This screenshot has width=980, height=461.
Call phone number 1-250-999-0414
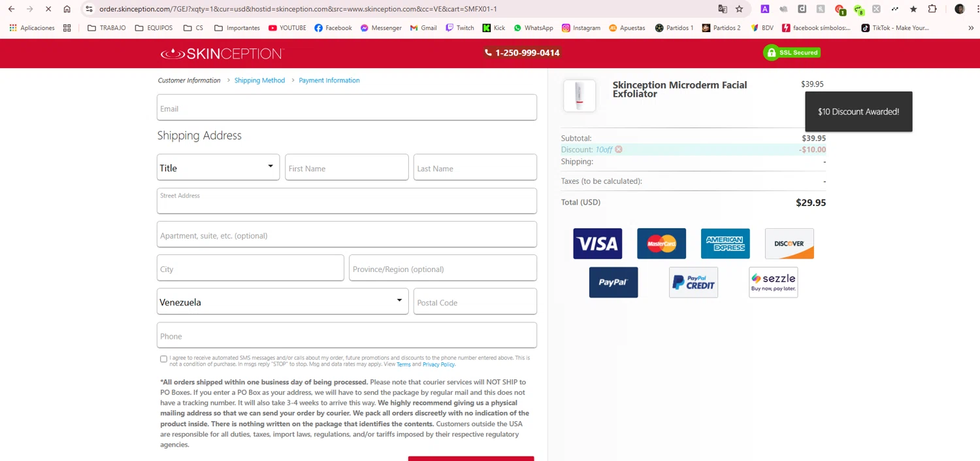point(522,53)
